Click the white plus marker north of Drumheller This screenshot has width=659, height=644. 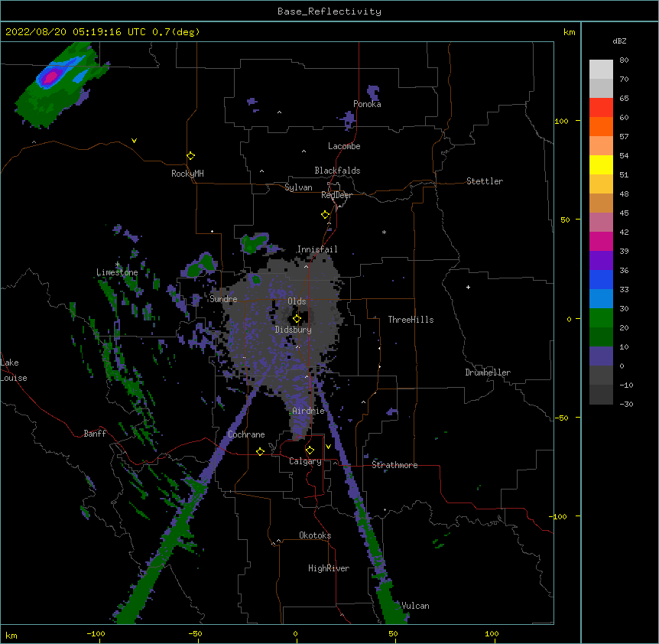point(468,287)
